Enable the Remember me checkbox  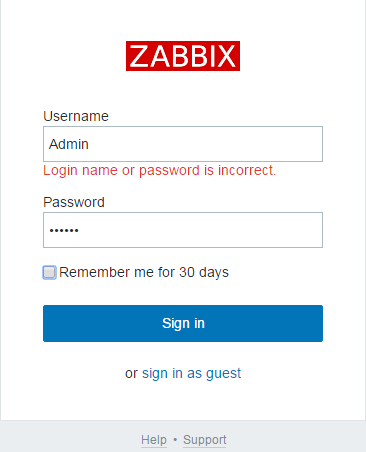click(49, 272)
